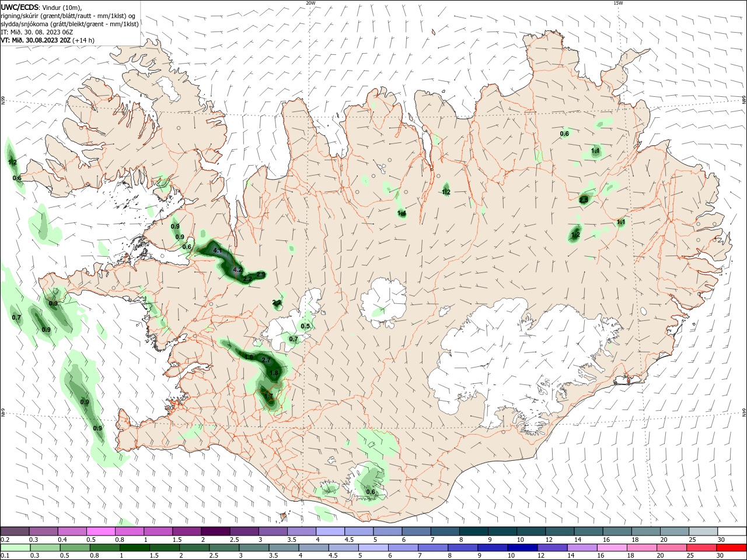Choose the navy blue 10 swatch on lower rain scale
Screen dimensions: 747x560
[x=522, y=548]
